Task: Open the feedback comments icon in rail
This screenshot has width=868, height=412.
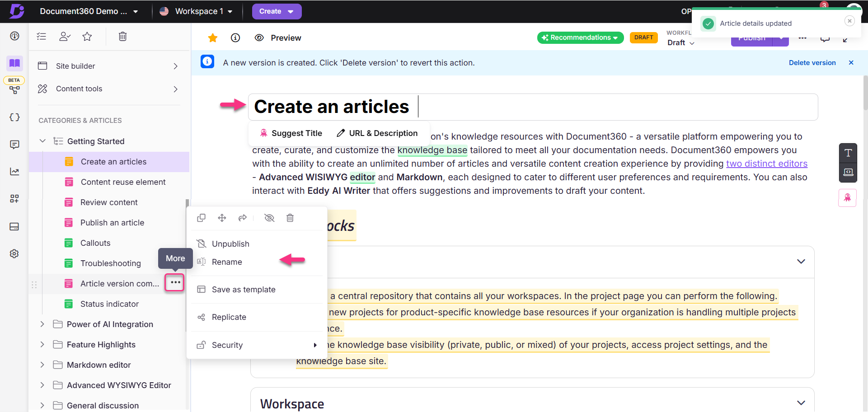Action: 14,145
